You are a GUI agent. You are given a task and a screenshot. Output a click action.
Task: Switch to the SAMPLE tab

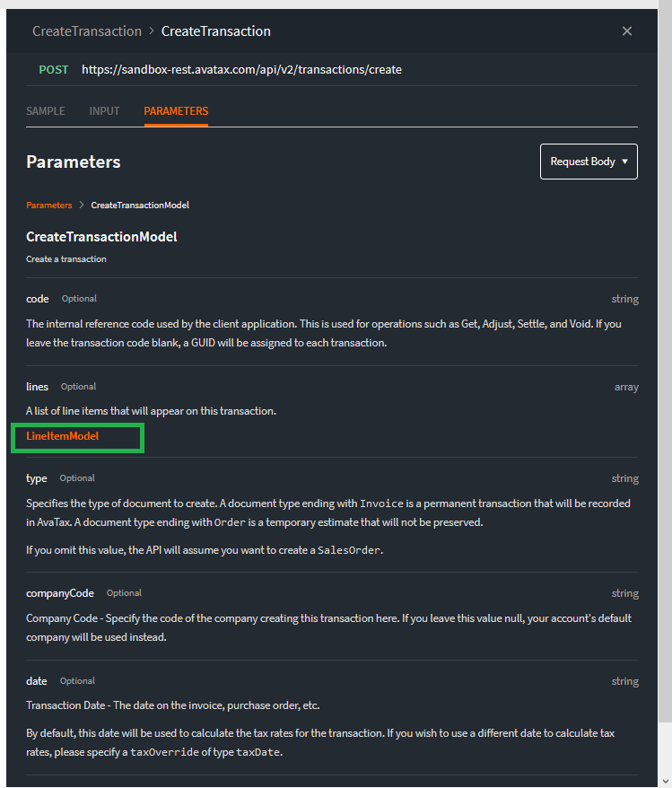[46, 111]
